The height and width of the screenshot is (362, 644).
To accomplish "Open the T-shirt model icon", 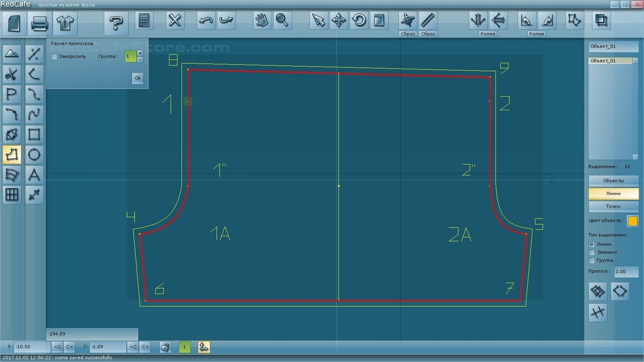I will (65, 23).
